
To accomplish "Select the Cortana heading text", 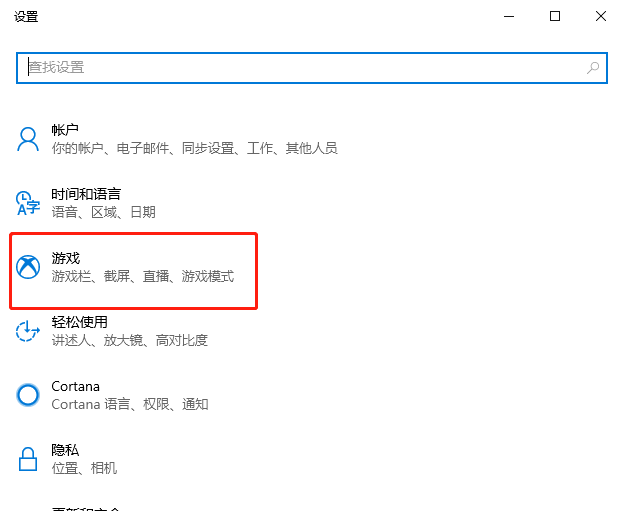I will 76,386.
